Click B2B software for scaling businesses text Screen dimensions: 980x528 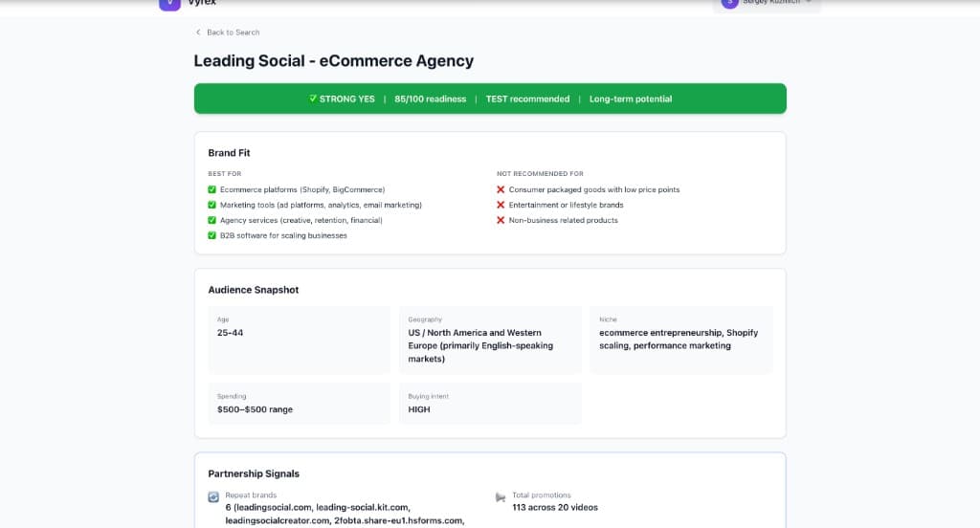point(283,235)
